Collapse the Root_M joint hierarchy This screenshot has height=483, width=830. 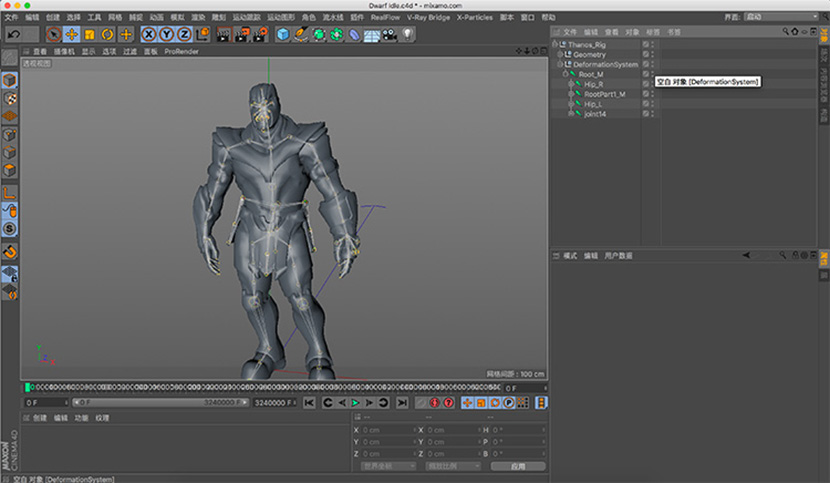click(x=565, y=74)
